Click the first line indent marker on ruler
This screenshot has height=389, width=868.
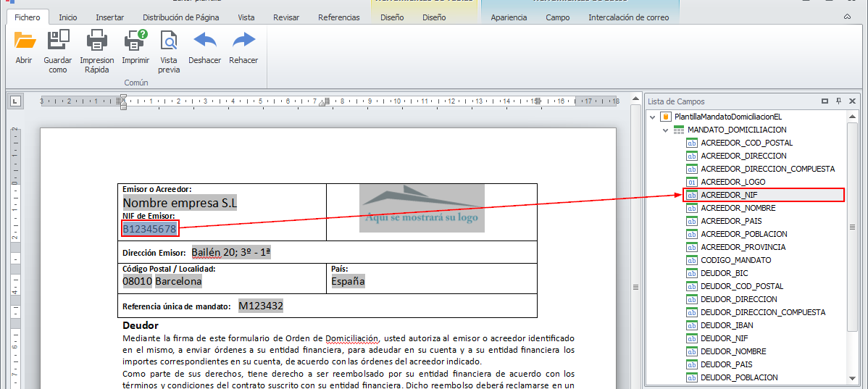click(x=123, y=98)
